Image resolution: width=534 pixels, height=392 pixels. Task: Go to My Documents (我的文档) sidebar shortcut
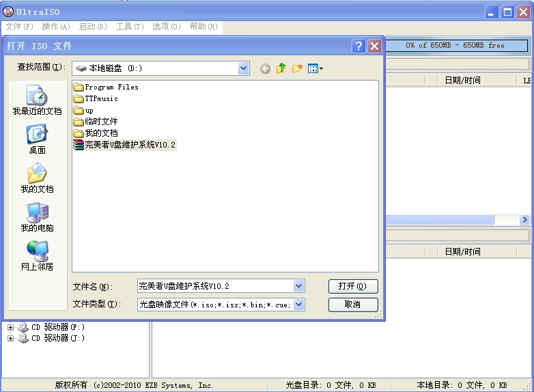coord(37,178)
